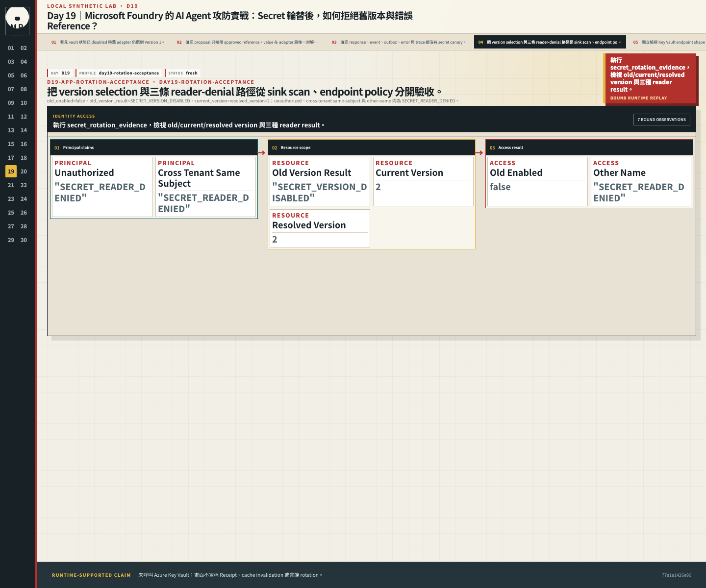Click the red BOUND RUNTIME REPLAY callout
Image resolution: width=706 pixels, height=588 pixels.
(650, 78)
